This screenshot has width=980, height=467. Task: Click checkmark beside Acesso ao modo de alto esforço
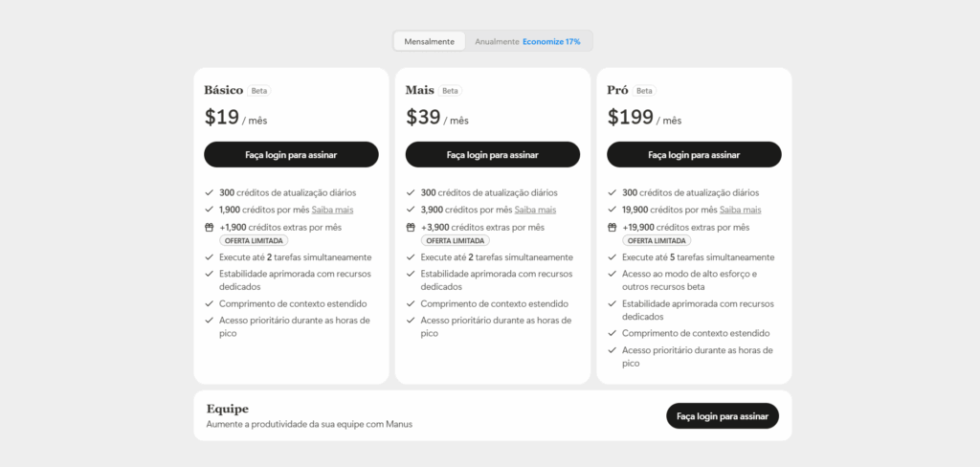pyautogui.click(x=612, y=274)
